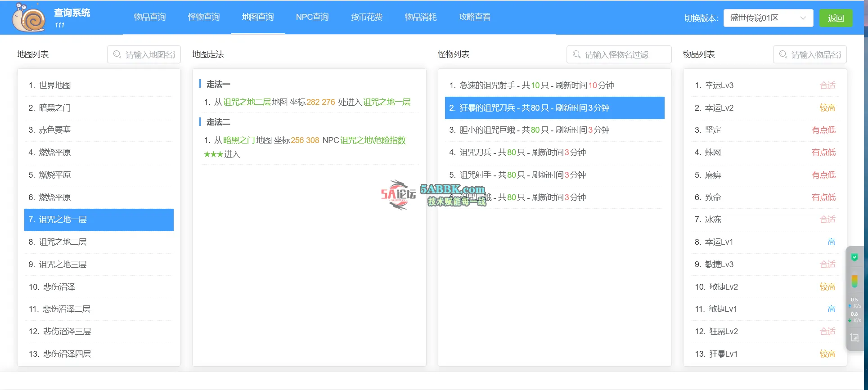Select map 3. 赤色要塞
The image size is (868, 390).
(x=99, y=130)
